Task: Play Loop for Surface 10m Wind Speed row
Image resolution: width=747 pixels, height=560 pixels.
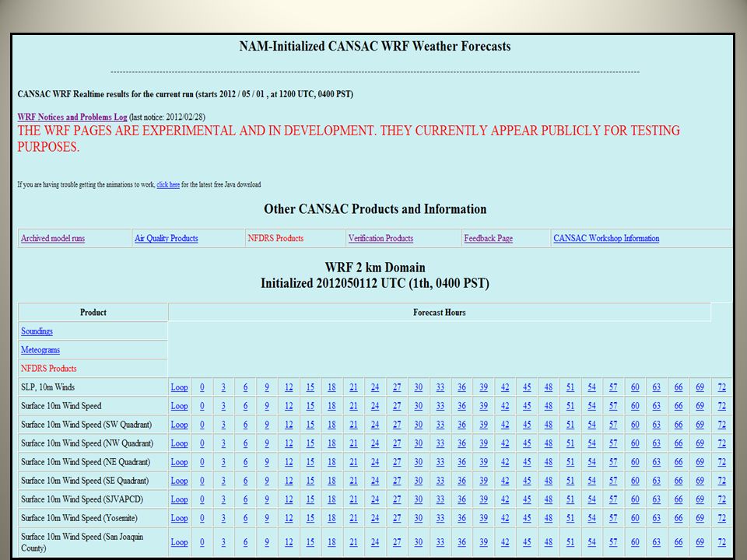Action: coord(179,406)
